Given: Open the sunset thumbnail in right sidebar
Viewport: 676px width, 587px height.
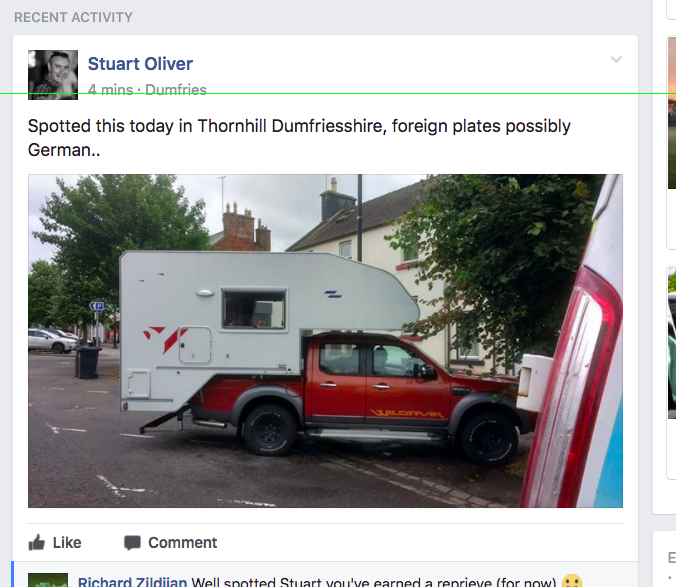Looking at the screenshot, I should [672, 113].
